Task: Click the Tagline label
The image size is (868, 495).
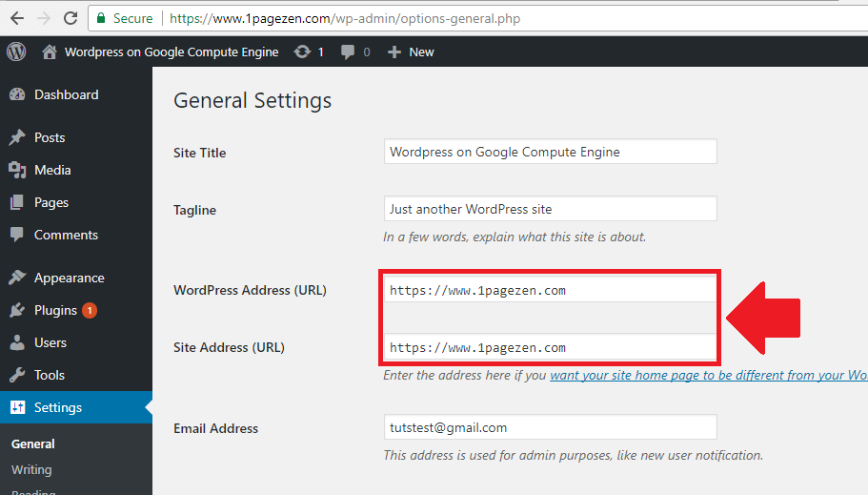Action: tap(195, 211)
